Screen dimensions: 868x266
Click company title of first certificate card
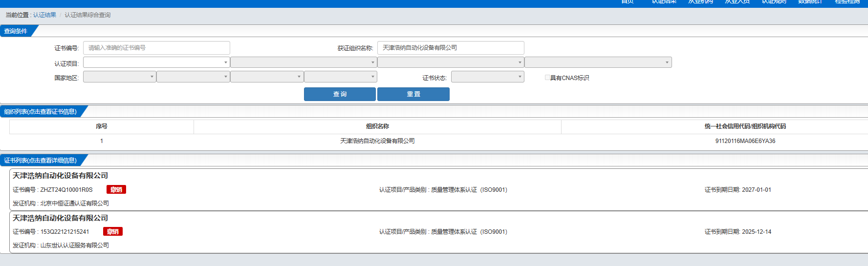(60, 176)
